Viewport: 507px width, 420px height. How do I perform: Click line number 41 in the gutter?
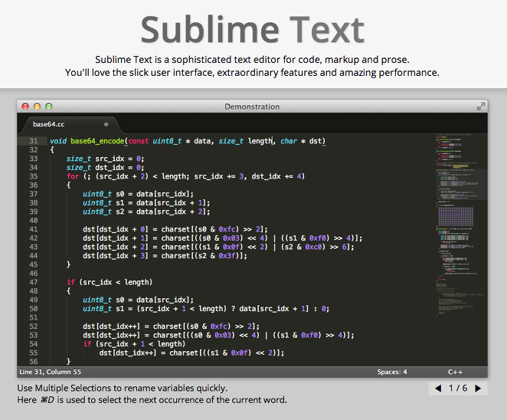pyautogui.click(x=34, y=229)
